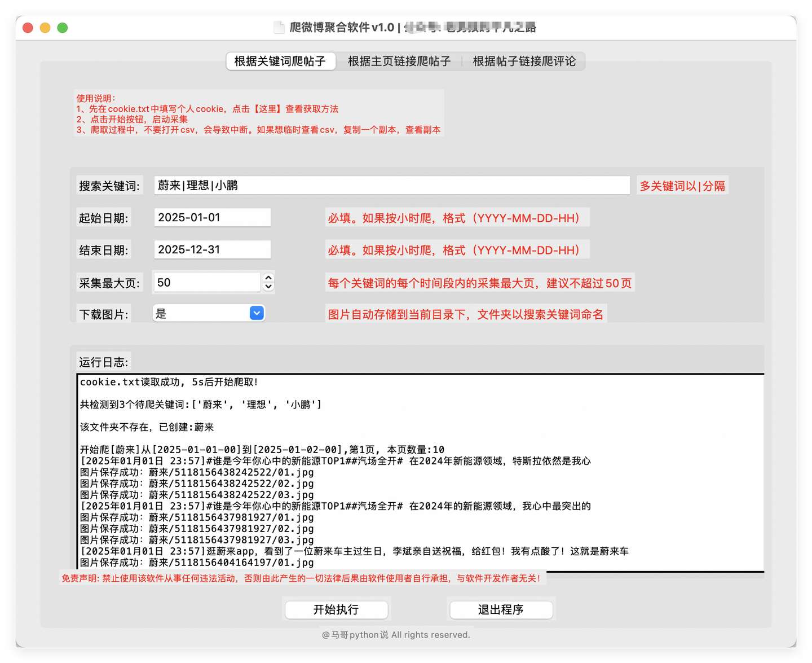Viewport: 812px width, 663px height.
Task: Switch to the 根据帖子链接爬评论 tab
Action: pos(523,61)
